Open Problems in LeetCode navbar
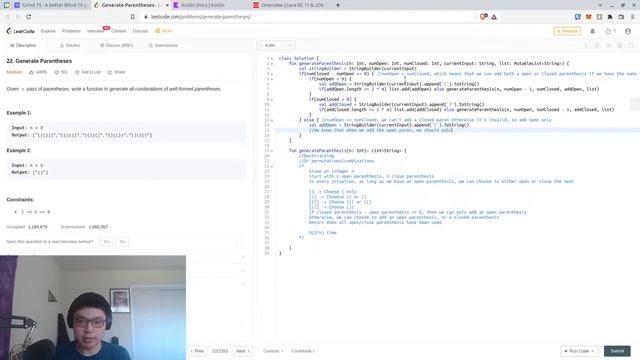The width and height of the screenshot is (640, 360). [x=71, y=31]
